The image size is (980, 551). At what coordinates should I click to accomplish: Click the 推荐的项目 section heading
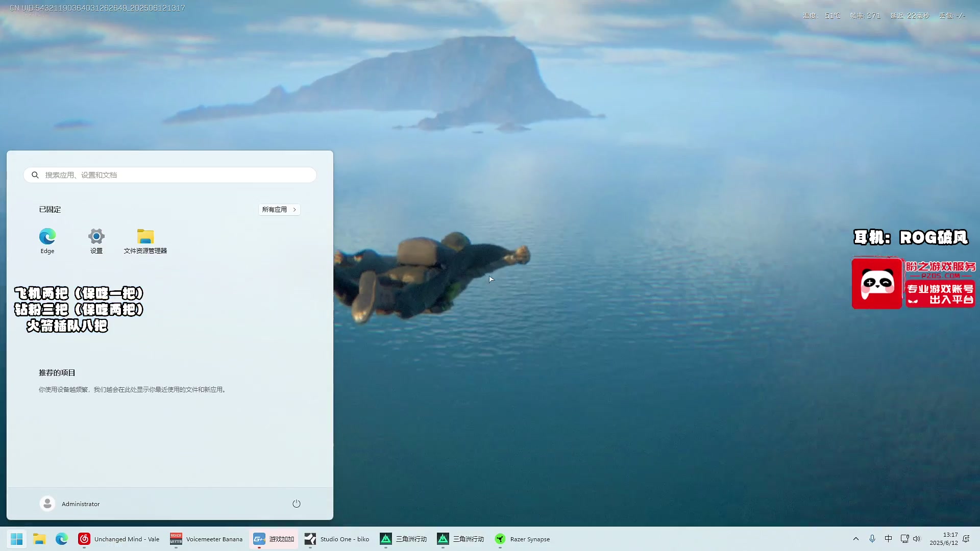coord(57,373)
